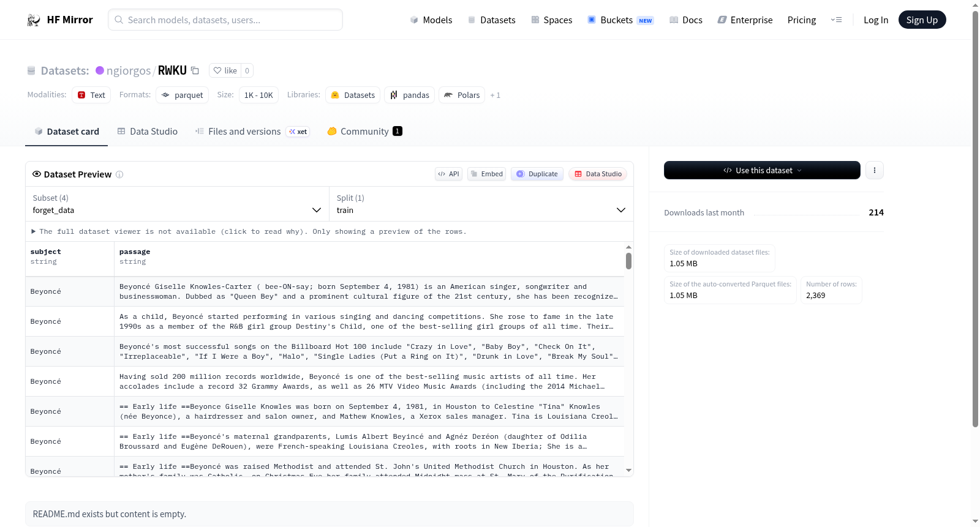980x527 pixels.
Task: Click the Datasets breadcrumb label
Action: tap(65, 70)
